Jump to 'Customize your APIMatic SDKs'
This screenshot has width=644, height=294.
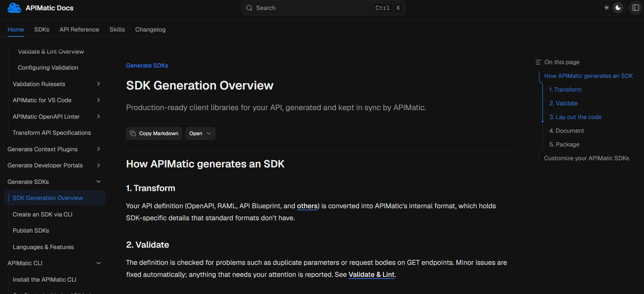586,158
